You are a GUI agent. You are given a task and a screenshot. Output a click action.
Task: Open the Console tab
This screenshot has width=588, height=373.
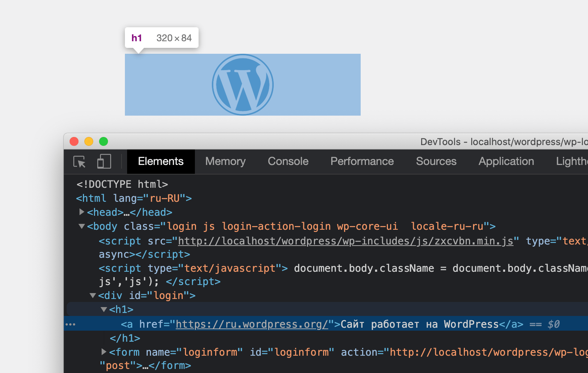(288, 161)
